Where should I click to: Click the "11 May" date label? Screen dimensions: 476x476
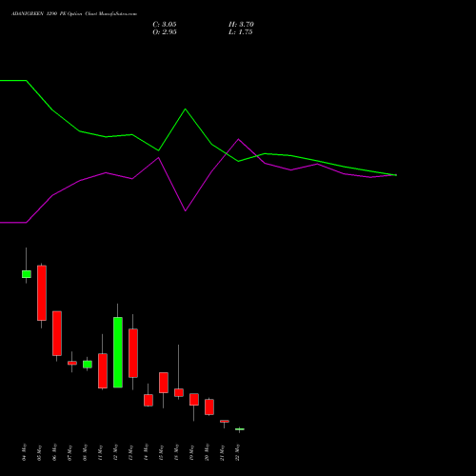[x=101, y=452]
